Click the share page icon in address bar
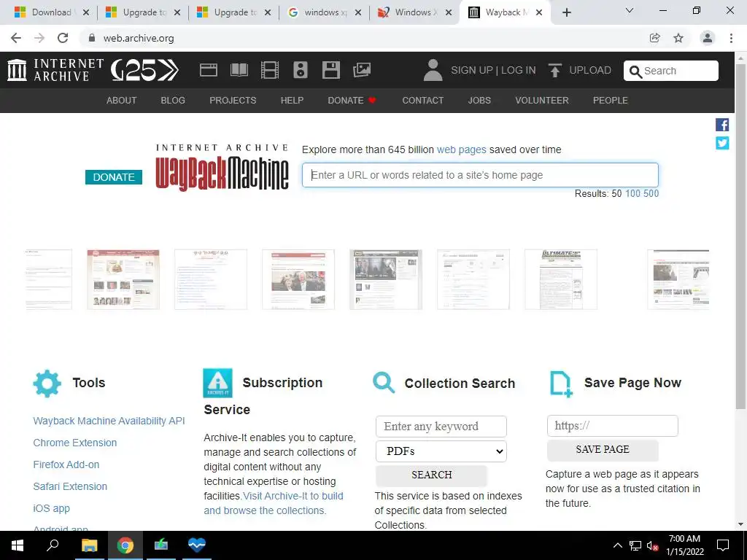This screenshot has height=560, width=747. 655,38
